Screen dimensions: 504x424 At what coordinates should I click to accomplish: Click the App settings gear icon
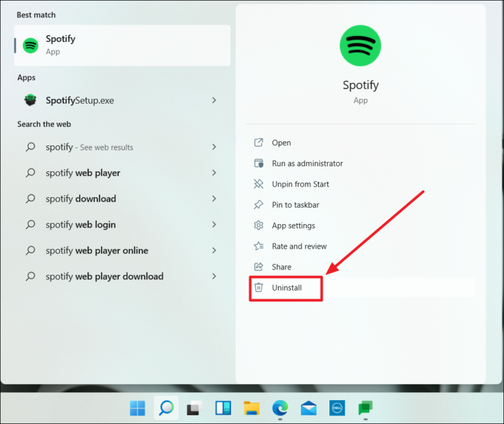(x=258, y=226)
